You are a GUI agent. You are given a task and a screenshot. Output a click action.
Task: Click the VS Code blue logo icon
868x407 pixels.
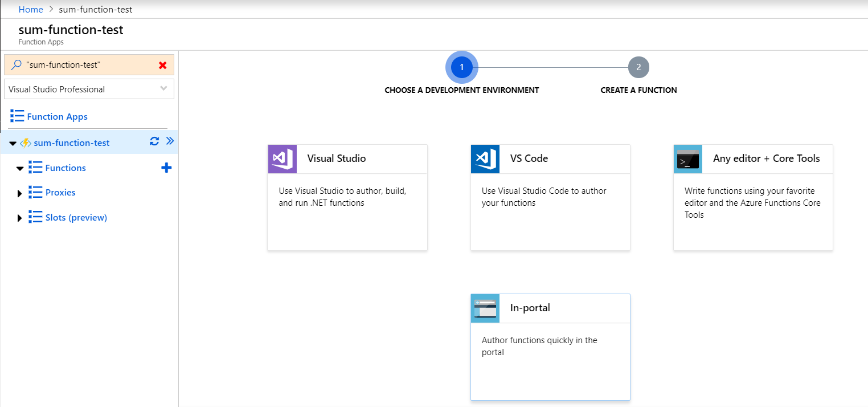tap(485, 158)
